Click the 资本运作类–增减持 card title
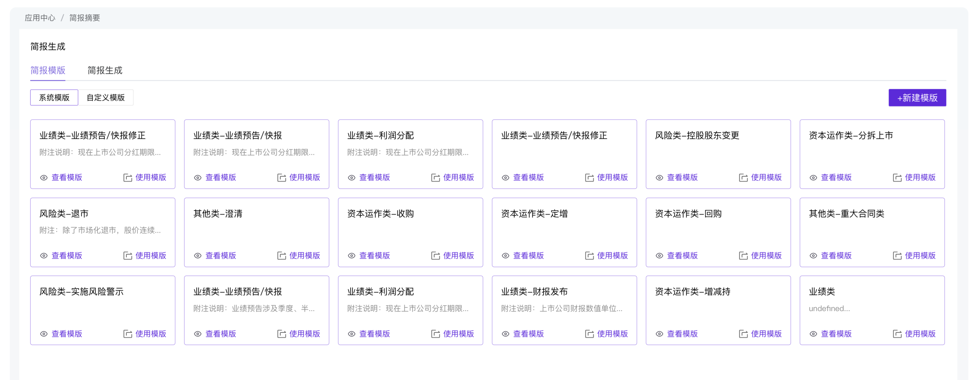 point(692,292)
